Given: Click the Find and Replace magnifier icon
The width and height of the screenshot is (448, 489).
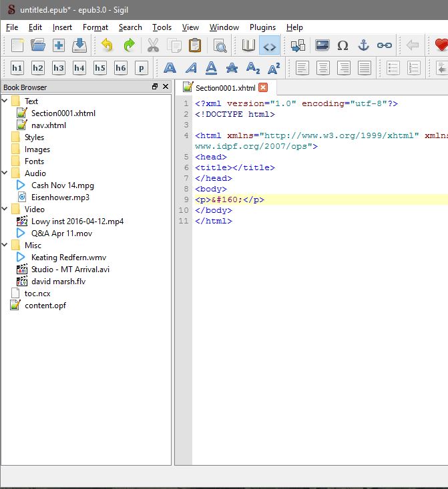Looking at the screenshot, I should pyautogui.click(x=220, y=46).
